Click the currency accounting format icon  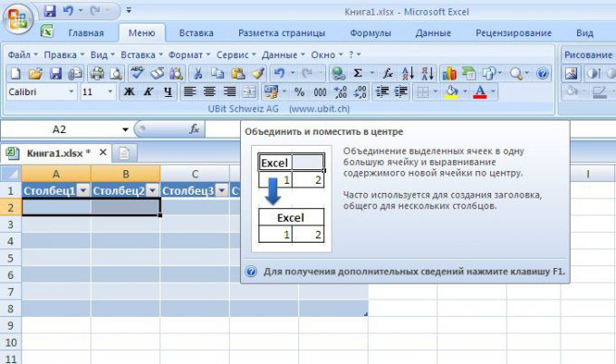(x=271, y=92)
